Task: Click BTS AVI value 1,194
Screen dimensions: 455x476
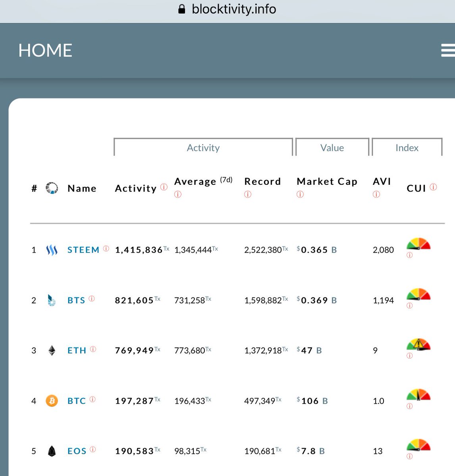Action: click(383, 300)
